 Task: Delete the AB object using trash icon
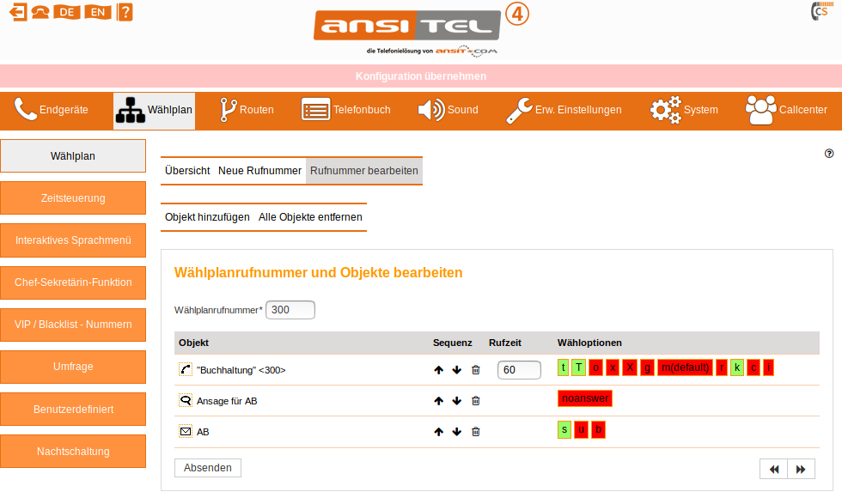(476, 432)
